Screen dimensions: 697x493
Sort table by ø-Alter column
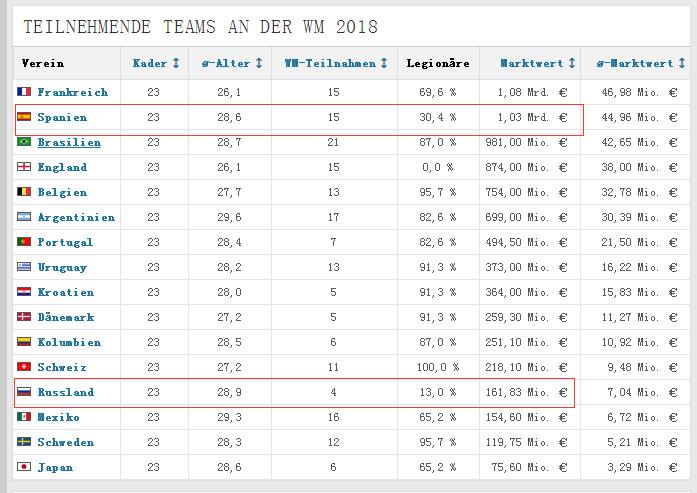pyautogui.click(x=233, y=63)
